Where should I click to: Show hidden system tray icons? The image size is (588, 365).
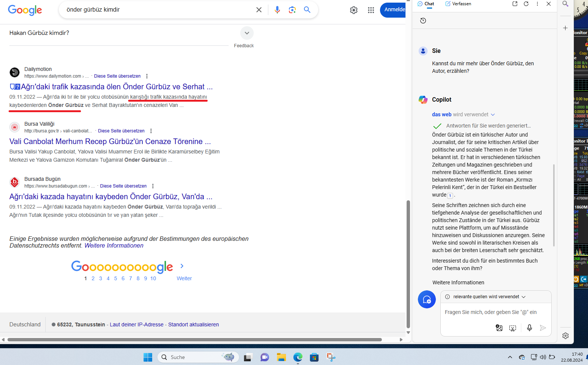point(510,357)
